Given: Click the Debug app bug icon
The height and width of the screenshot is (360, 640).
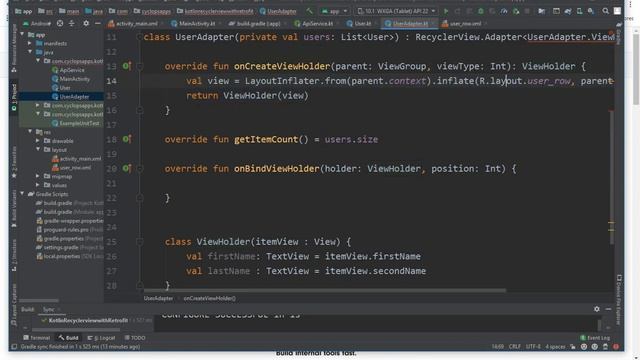Looking at the screenshot, I should [480, 11].
